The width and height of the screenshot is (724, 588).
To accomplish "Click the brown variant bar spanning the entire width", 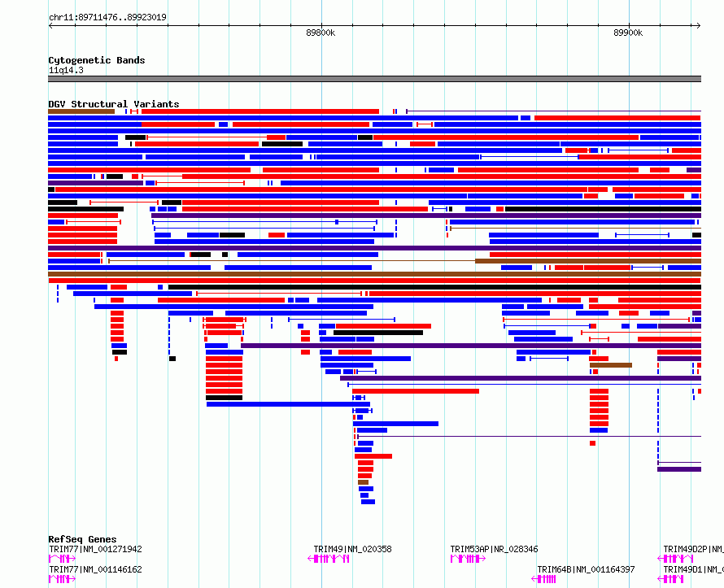I will tap(374, 274).
